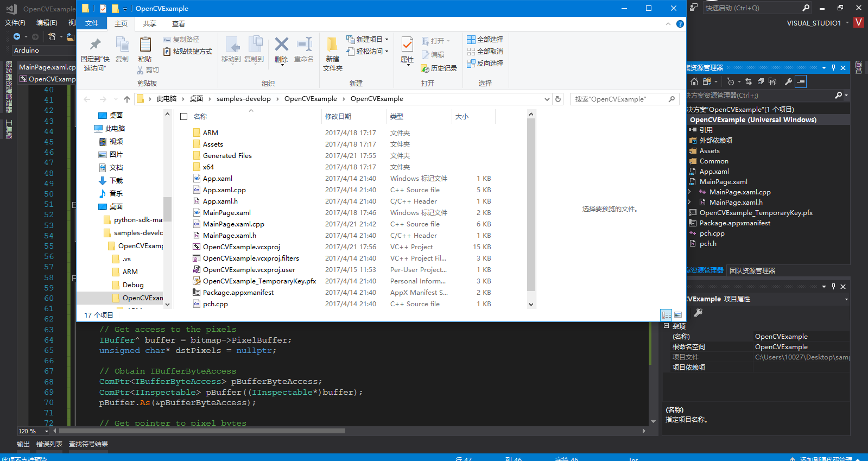
Task: Click the search magnifier in Solution Explorer
Action: click(x=839, y=96)
